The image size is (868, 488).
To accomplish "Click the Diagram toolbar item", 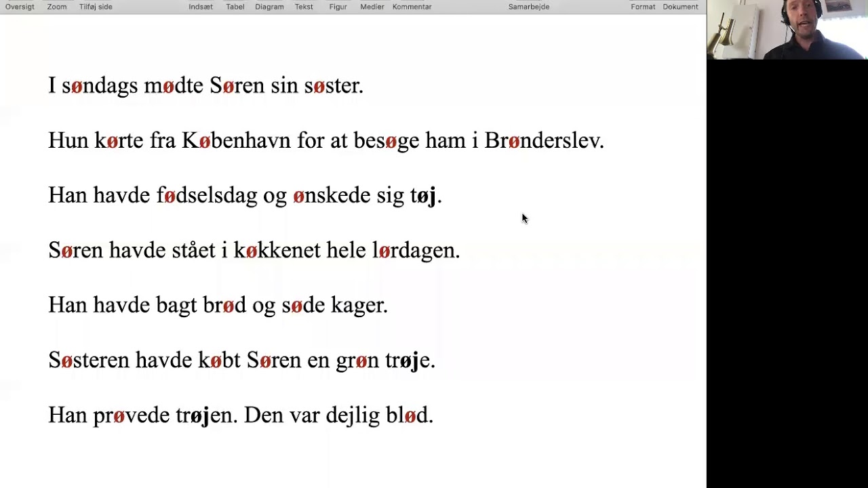I will (269, 7).
